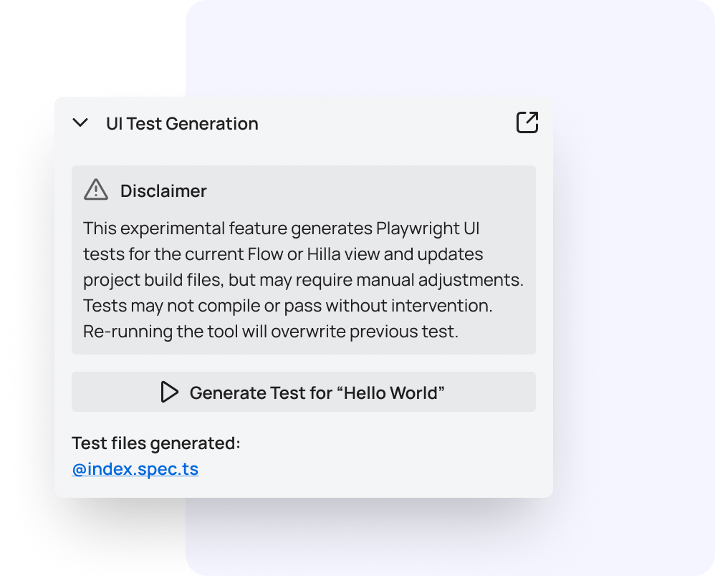
Task: Activate the triangular play symbol
Action: tap(170, 392)
